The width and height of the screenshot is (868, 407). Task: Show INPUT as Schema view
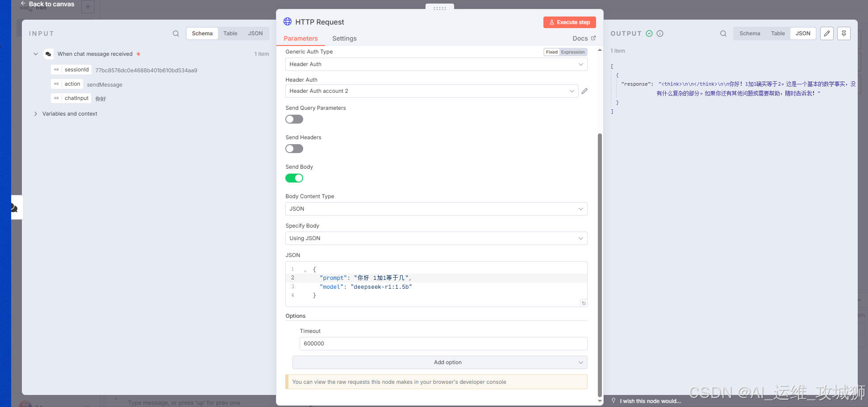tap(202, 33)
